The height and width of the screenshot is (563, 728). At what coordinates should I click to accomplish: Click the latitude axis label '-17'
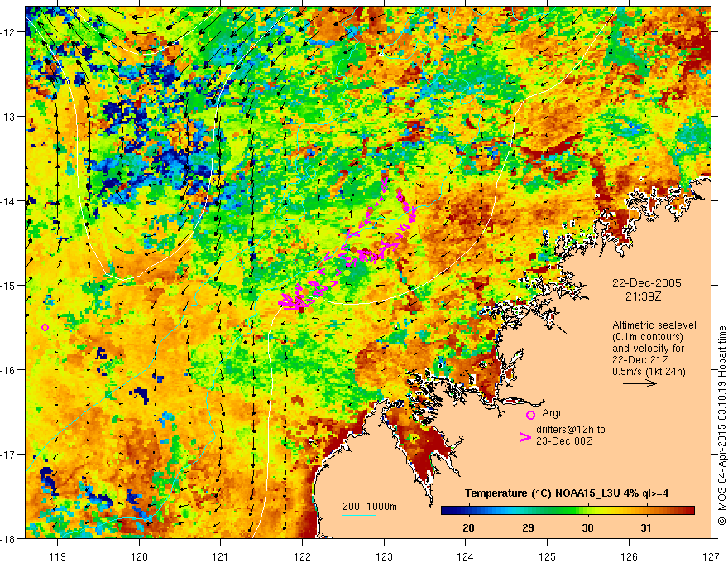coord(9,454)
